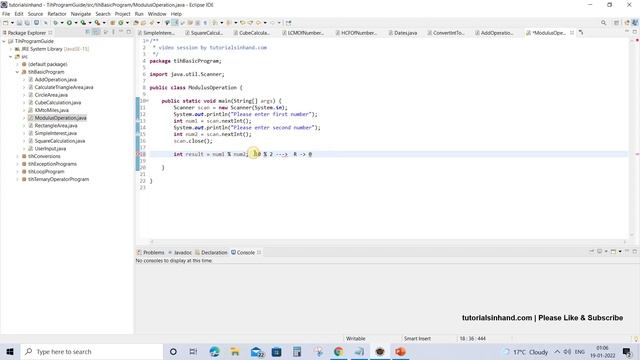Click the Search magnifier icon in toolbar

coord(603,22)
